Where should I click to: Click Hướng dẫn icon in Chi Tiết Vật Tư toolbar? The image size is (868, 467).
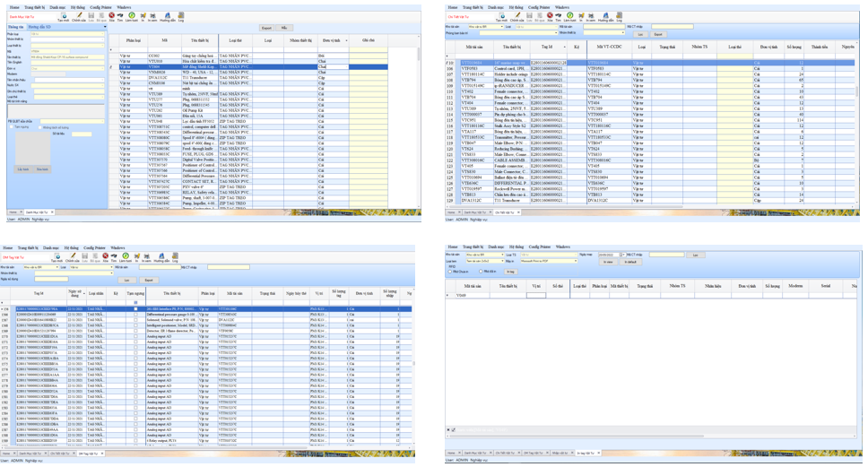606,16
